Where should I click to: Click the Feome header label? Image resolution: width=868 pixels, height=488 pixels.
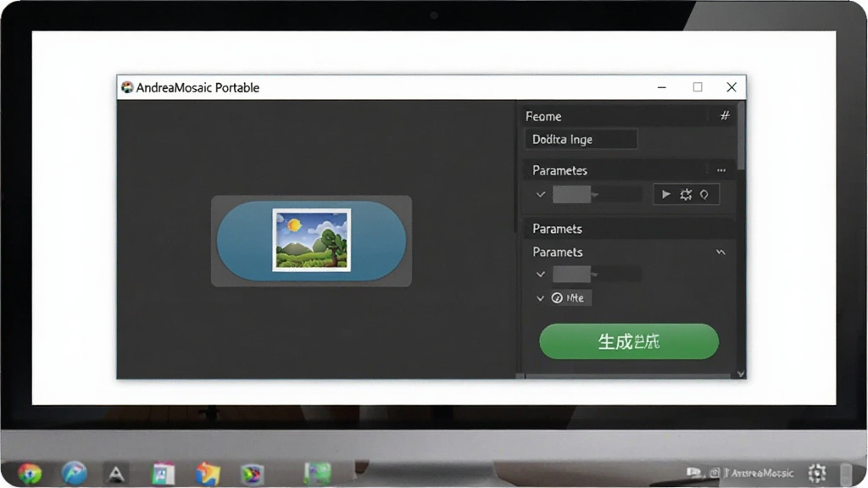[543, 117]
